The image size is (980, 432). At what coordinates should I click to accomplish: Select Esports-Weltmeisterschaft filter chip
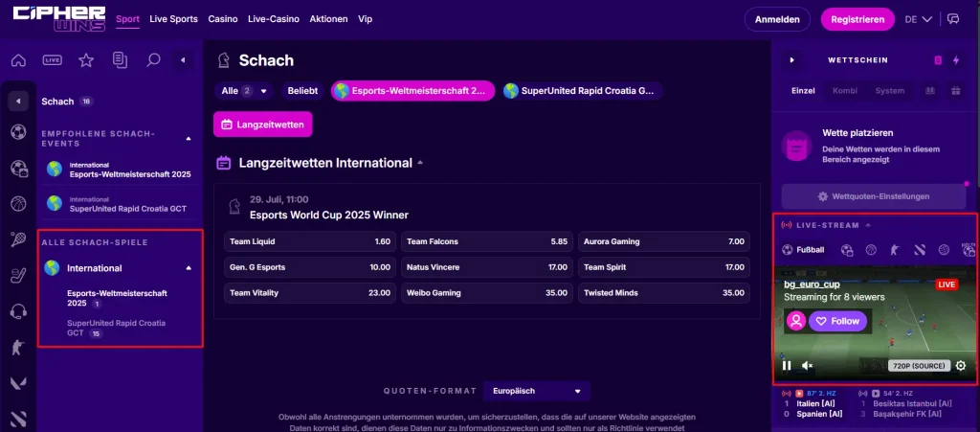point(412,91)
